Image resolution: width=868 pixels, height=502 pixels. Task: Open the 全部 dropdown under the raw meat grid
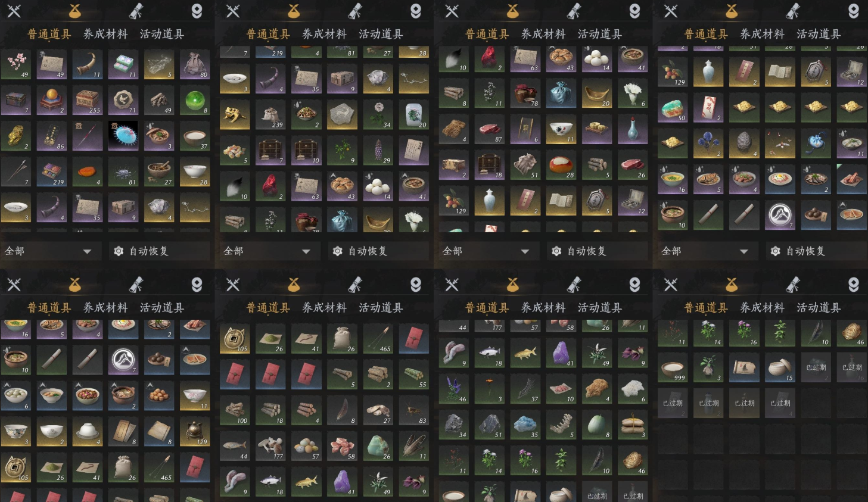pos(486,251)
